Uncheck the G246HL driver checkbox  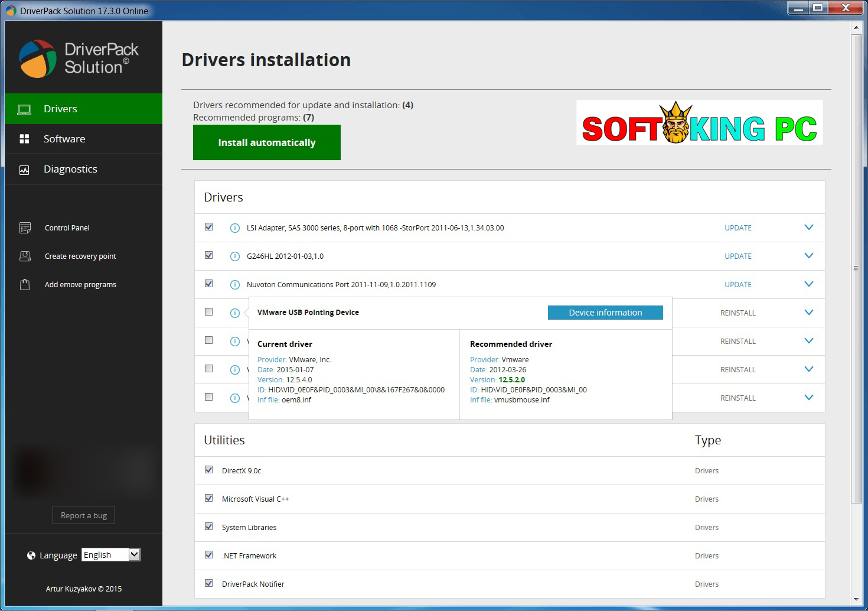point(208,255)
